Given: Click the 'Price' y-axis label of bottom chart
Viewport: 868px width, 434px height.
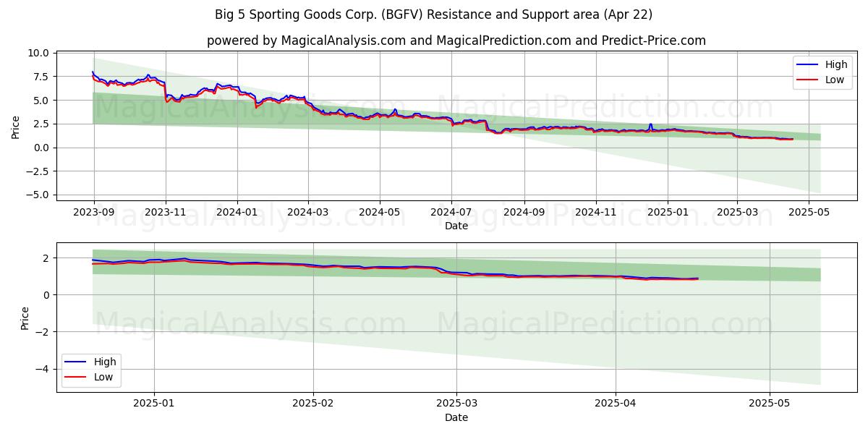Looking at the screenshot, I should (x=25, y=318).
